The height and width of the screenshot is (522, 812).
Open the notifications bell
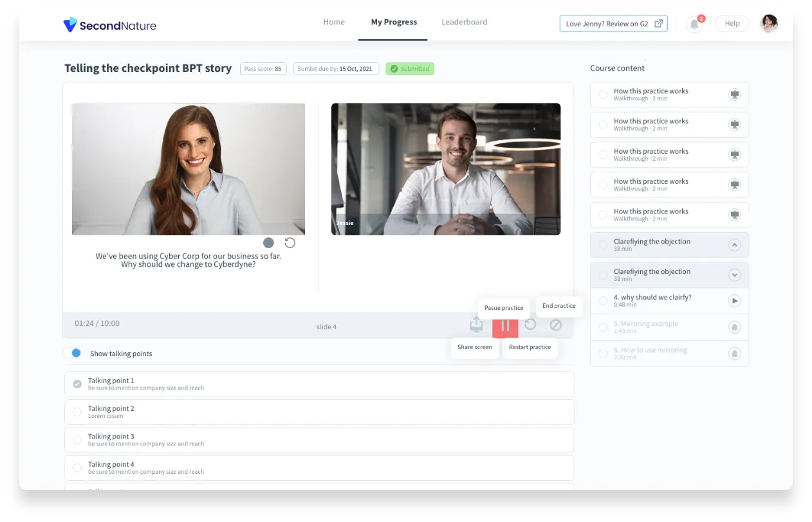(x=694, y=23)
